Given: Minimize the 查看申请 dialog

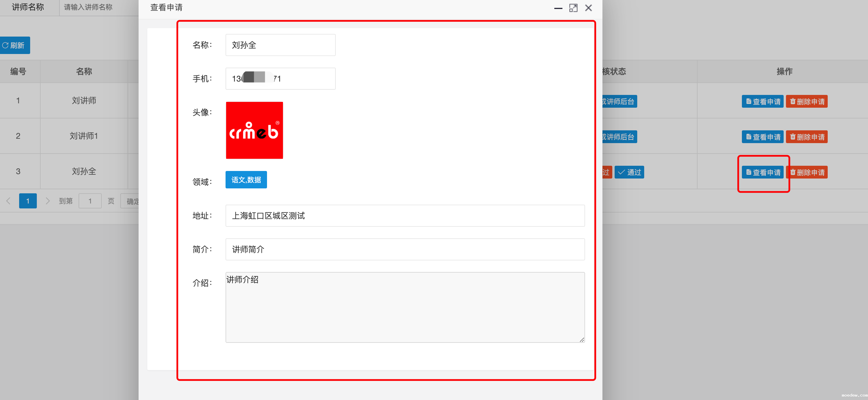Looking at the screenshot, I should pyautogui.click(x=558, y=8).
